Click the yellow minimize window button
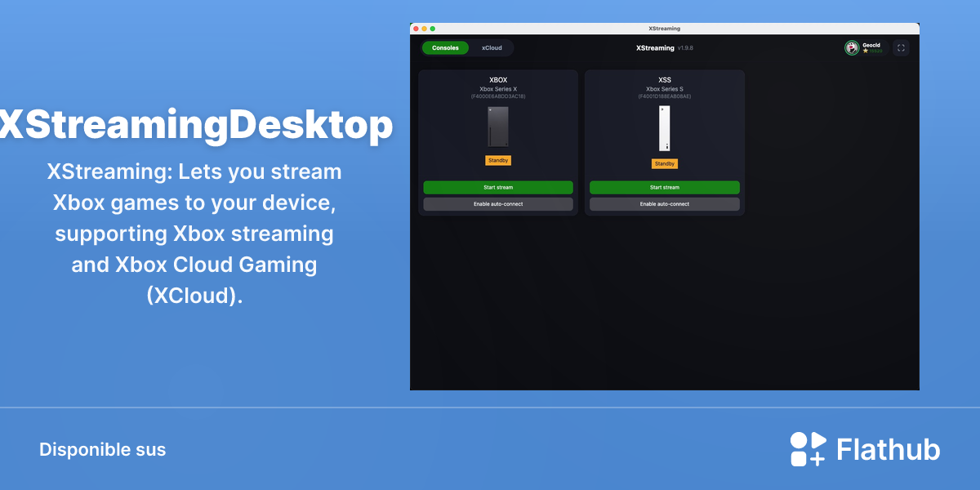 click(424, 29)
